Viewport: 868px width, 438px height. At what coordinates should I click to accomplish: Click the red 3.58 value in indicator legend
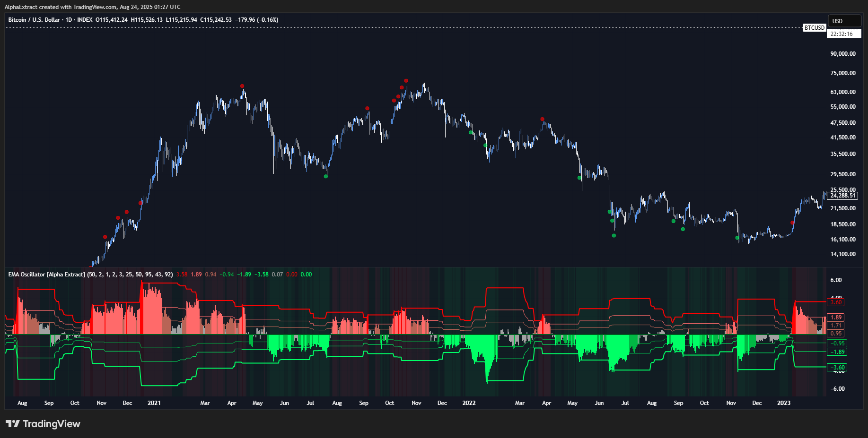coord(182,275)
